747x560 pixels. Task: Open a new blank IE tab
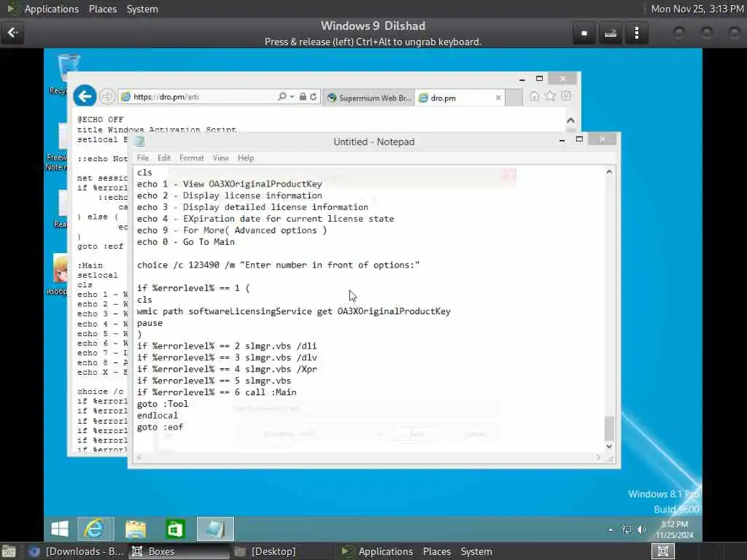tap(514, 98)
